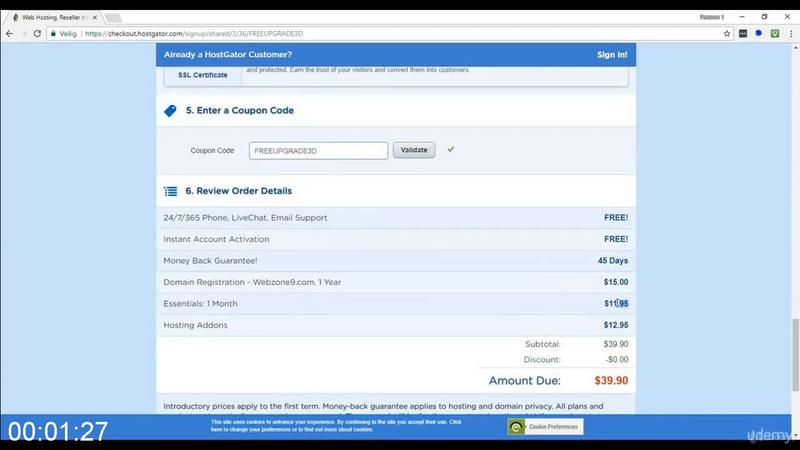The image size is (800, 450).
Task: Click 'Already a HostGator Customer?' text
Action: pos(228,55)
